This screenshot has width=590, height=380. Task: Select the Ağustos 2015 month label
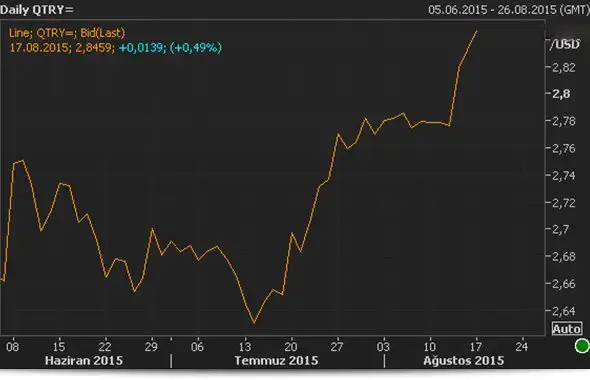[x=464, y=360]
